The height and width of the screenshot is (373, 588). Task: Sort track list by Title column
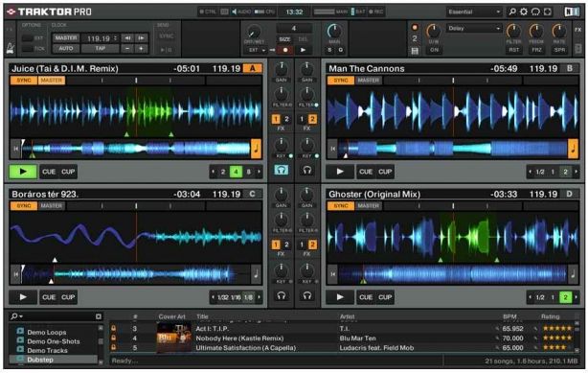[202, 316]
